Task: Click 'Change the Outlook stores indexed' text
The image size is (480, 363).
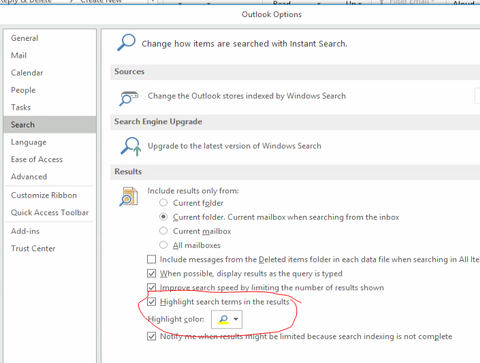Action: click(247, 96)
